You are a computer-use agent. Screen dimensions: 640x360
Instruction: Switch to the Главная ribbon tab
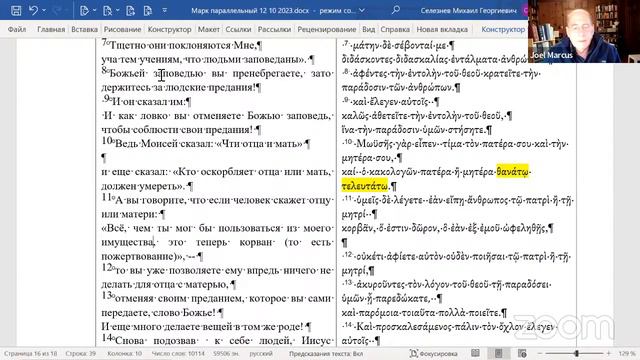point(51,29)
